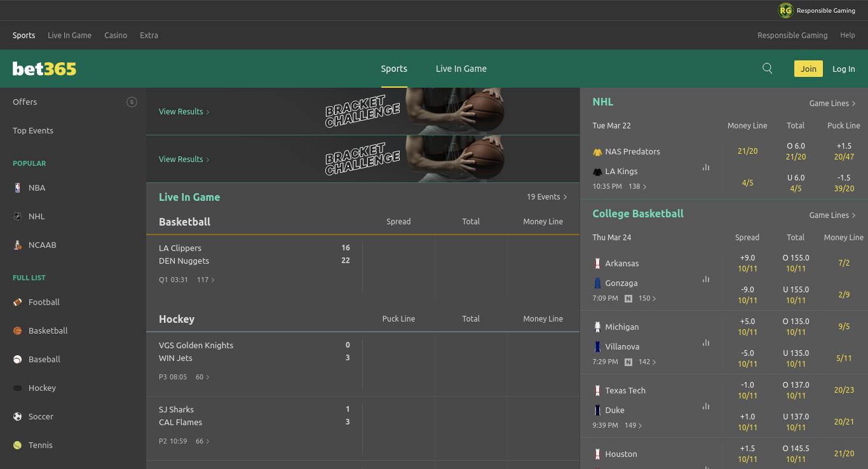Click the Gonzaga jersey icon

tap(597, 283)
